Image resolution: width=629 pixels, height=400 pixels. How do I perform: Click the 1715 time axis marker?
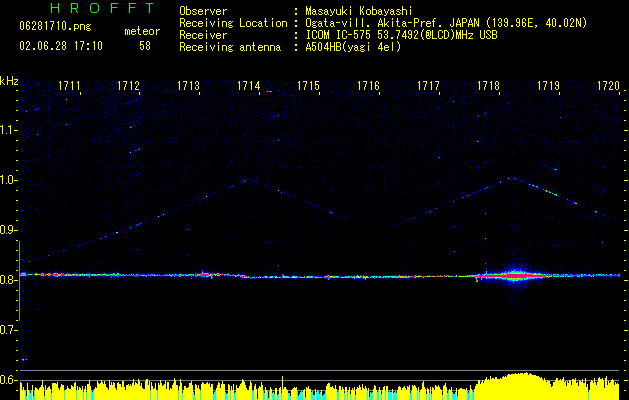pos(308,86)
